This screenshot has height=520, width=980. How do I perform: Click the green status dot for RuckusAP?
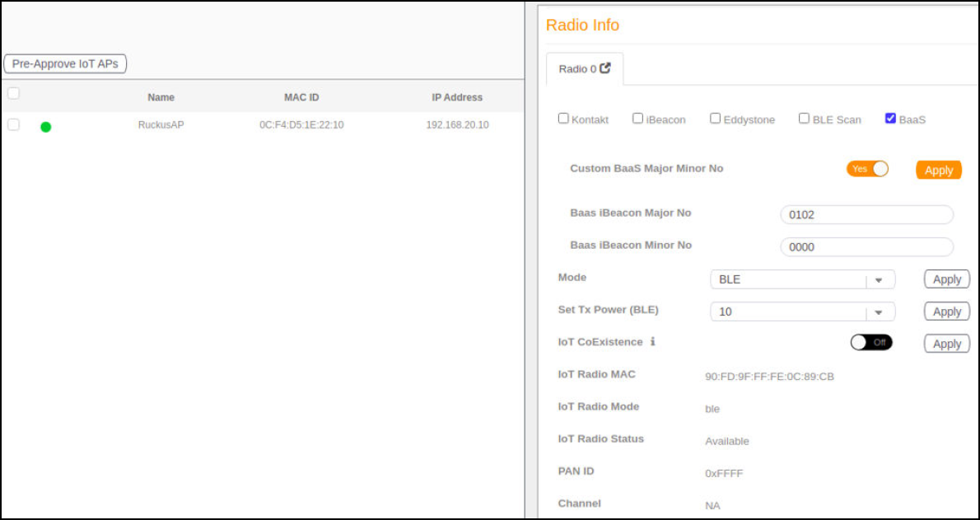pyautogui.click(x=45, y=127)
